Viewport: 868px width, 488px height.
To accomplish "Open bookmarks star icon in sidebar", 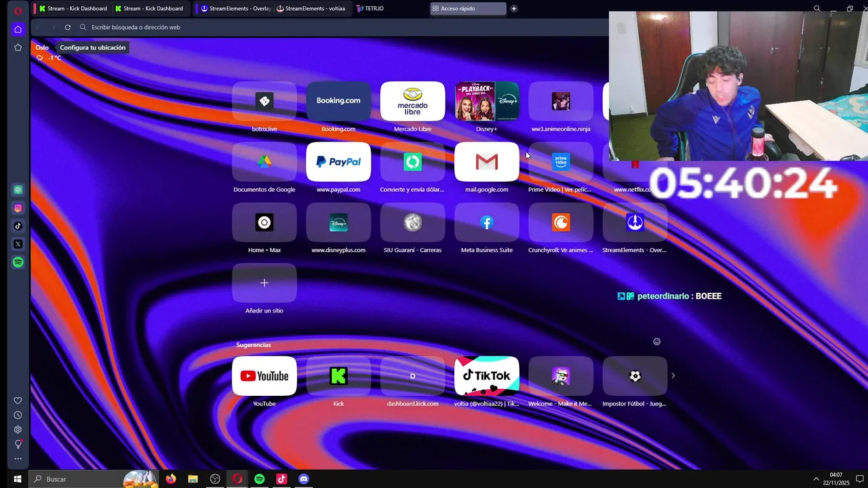I will (18, 47).
